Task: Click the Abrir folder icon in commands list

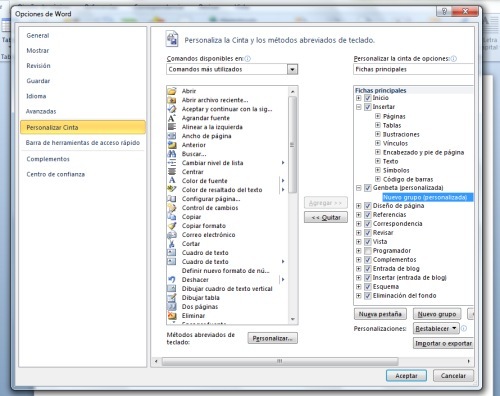Action: pos(172,91)
